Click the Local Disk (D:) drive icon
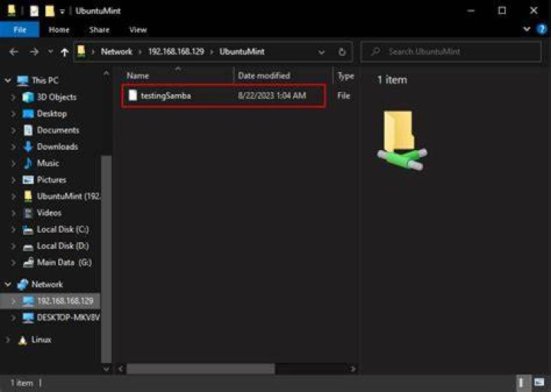Viewport: 551px width, 392px height. (28, 247)
